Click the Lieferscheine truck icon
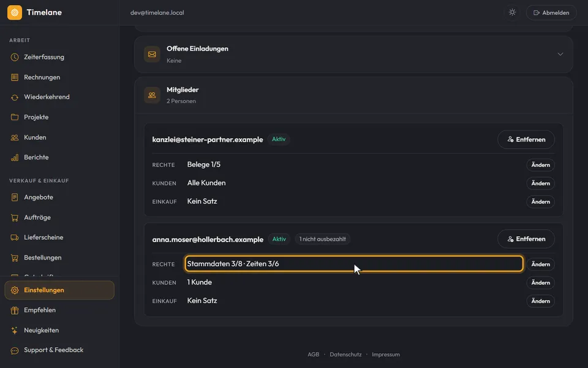 coord(15,237)
